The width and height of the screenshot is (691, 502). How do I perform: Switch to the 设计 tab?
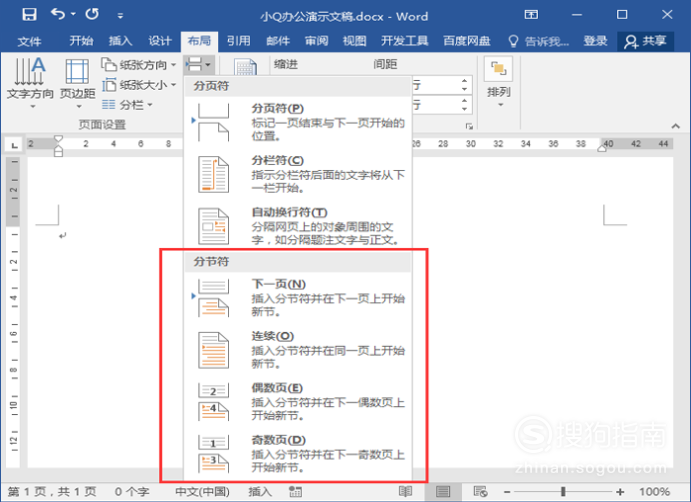point(160,41)
